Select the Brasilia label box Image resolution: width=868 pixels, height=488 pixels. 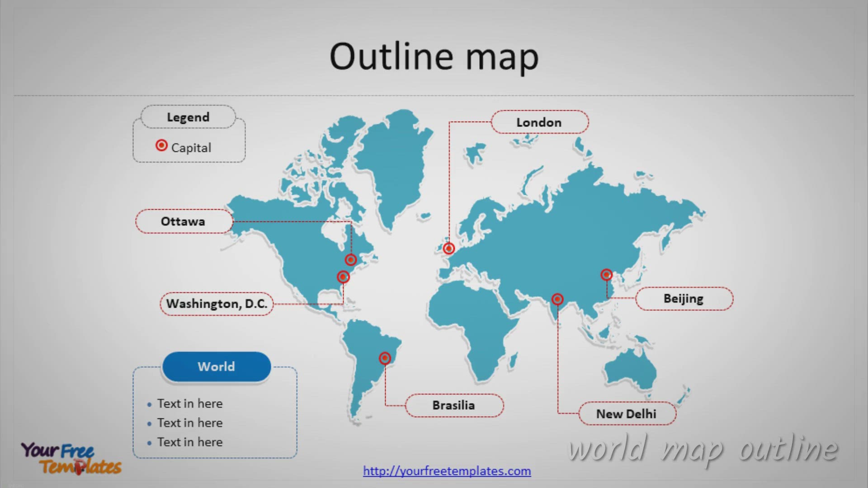[454, 405]
